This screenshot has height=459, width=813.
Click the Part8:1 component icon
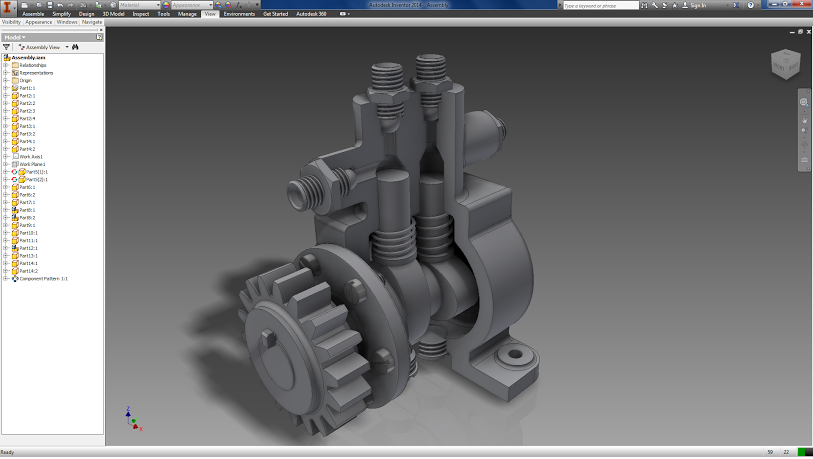coord(15,210)
